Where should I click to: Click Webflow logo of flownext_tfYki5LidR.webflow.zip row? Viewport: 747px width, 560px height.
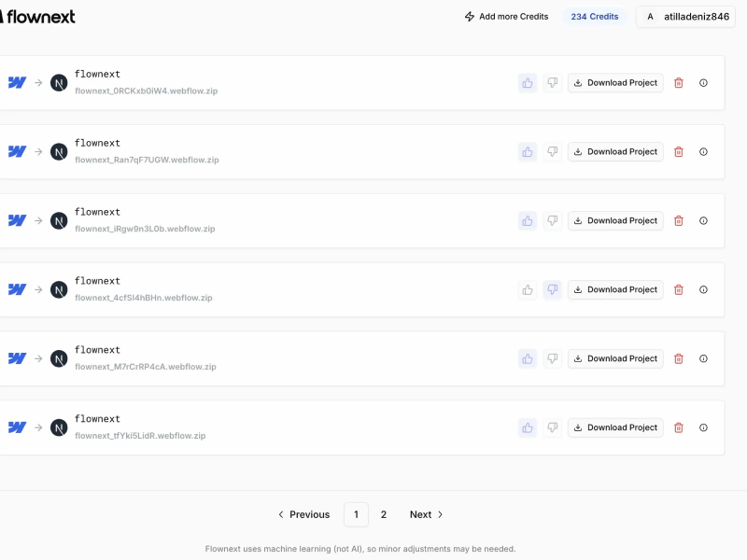pos(17,428)
